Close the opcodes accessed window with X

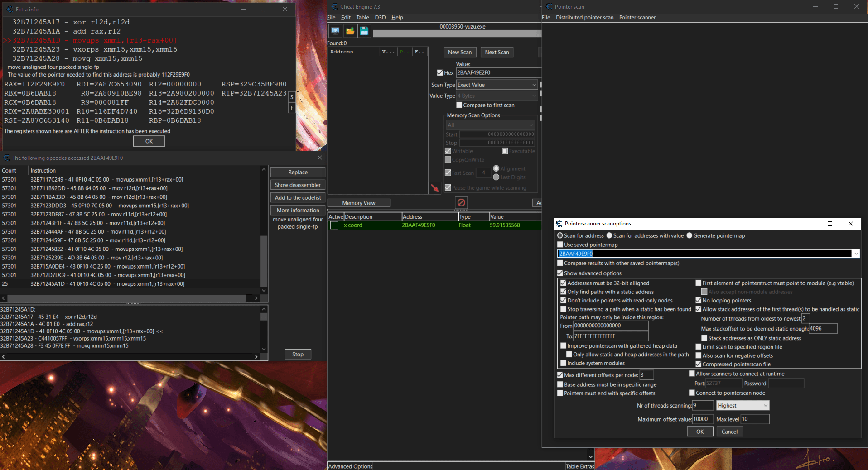[x=320, y=158]
